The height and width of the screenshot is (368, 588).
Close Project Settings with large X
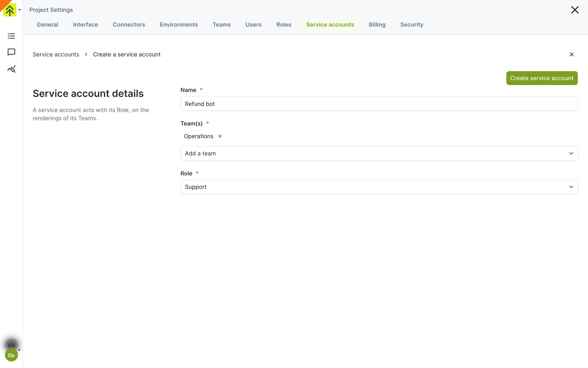tap(575, 10)
